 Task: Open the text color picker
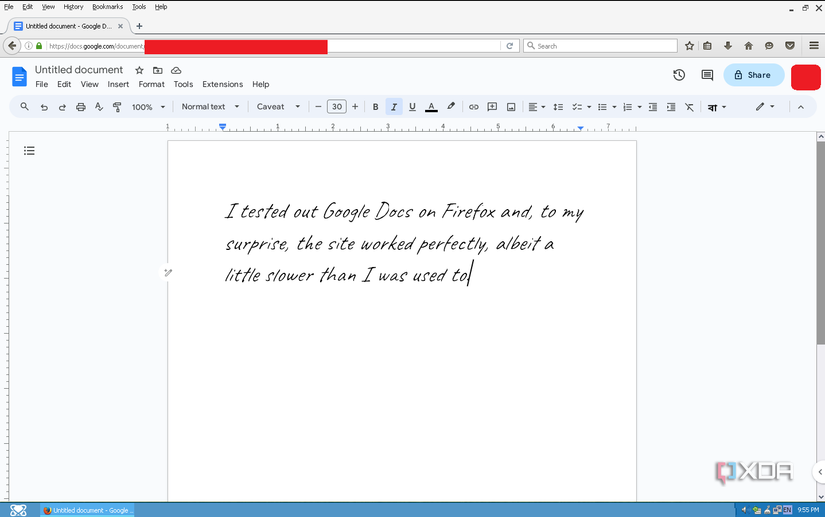tap(431, 107)
